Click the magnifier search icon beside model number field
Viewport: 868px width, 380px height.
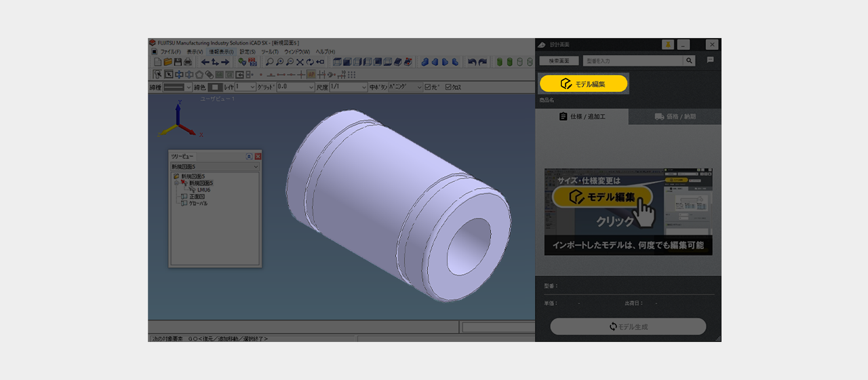(689, 60)
